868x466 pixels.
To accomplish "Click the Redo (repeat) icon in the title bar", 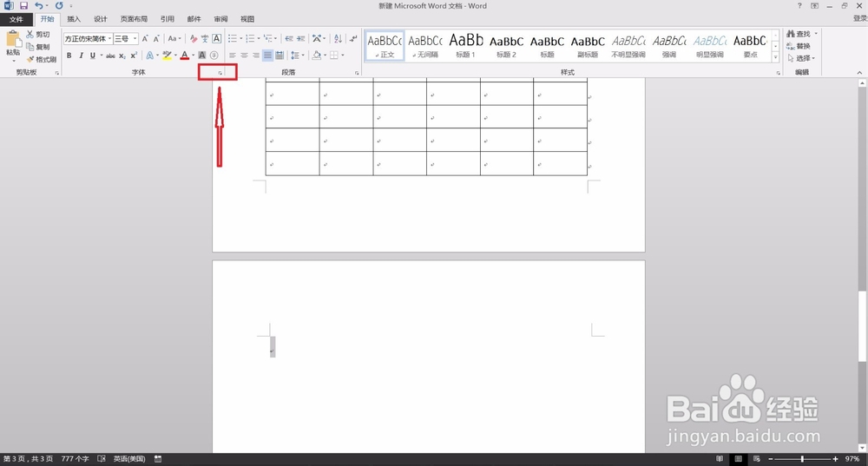I will 59,5.
